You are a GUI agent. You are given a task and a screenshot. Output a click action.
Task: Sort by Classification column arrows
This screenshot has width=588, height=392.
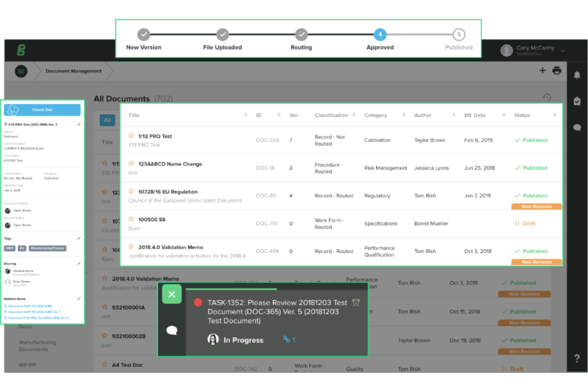(x=354, y=115)
